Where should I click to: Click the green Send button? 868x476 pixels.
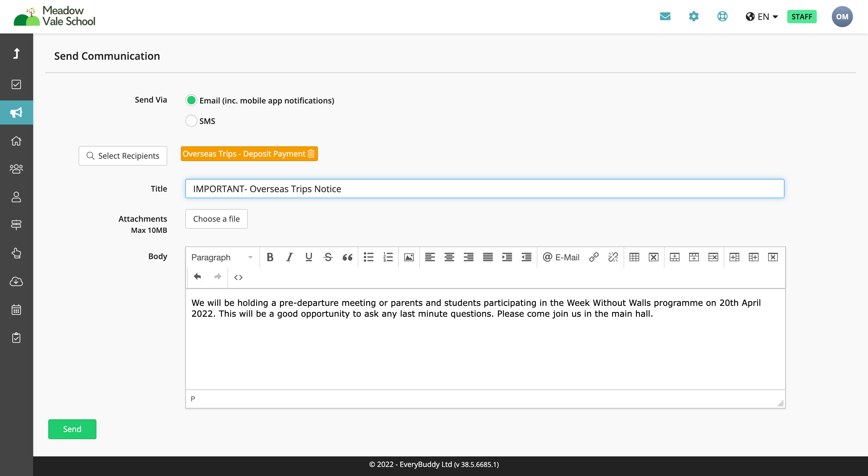pos(72,429)
